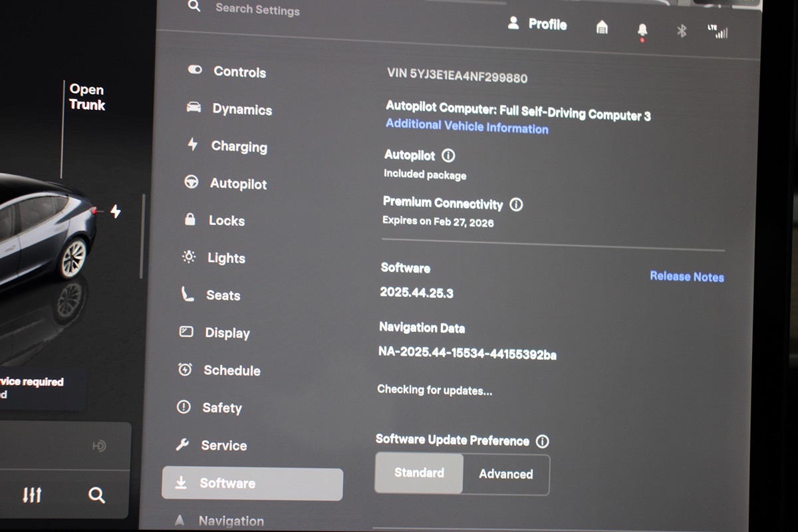
Task: Tap Open Trunk on the car
Action: click(87, 97)
